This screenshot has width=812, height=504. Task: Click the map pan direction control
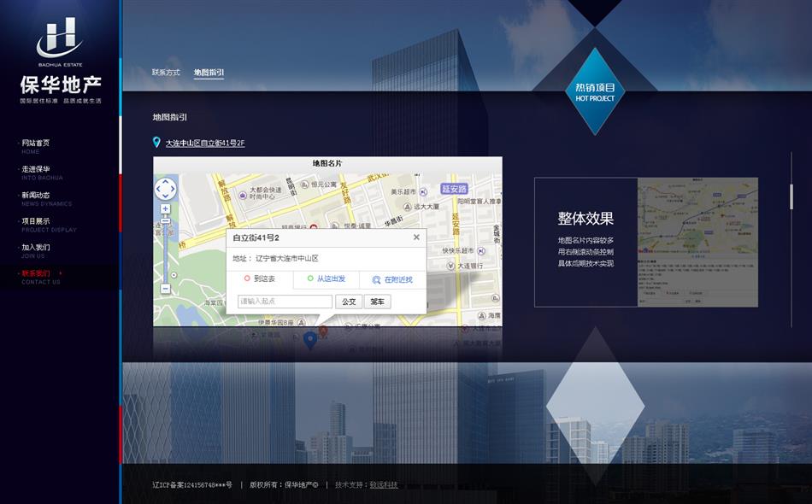click(x=165, y=189)
